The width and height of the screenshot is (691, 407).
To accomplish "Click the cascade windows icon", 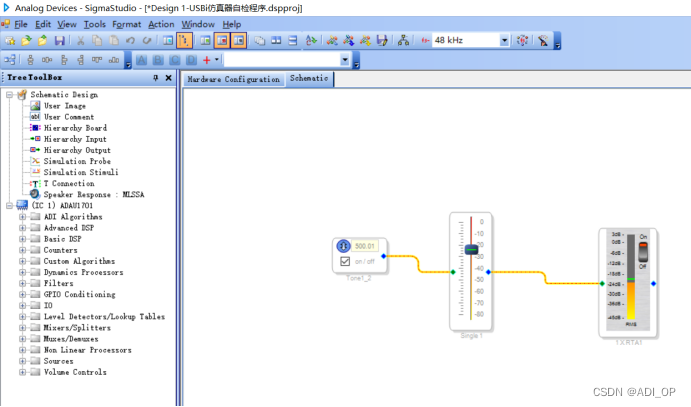I will [x=260, y=41].
